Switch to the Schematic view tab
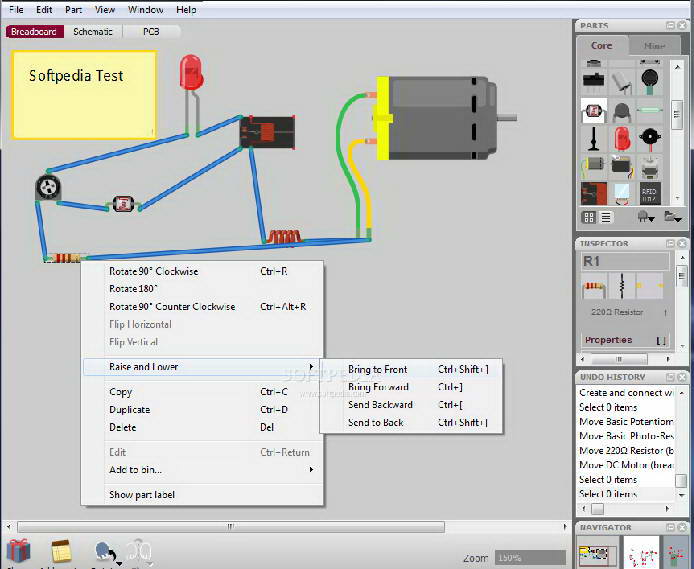The height and width of the screenshot is (569, 694). [x=93, y=32]
